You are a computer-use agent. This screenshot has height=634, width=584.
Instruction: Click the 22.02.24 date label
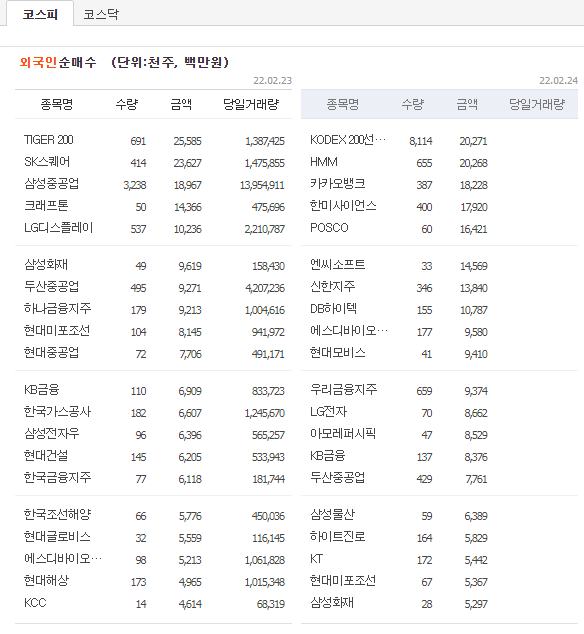tap(559, 80)
